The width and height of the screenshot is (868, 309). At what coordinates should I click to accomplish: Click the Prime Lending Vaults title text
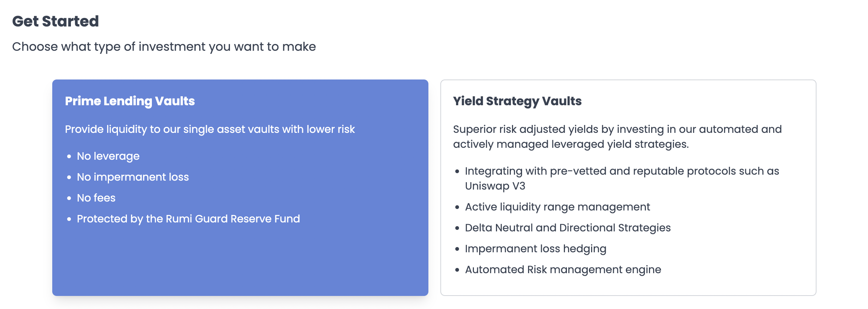tap(130, 101)
